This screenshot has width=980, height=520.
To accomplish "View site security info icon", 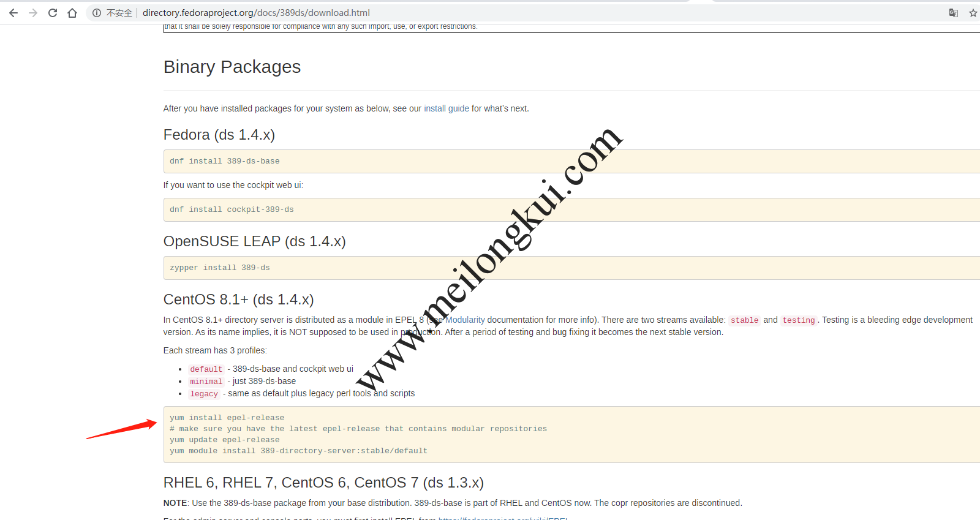I will (x=97, y=13).
